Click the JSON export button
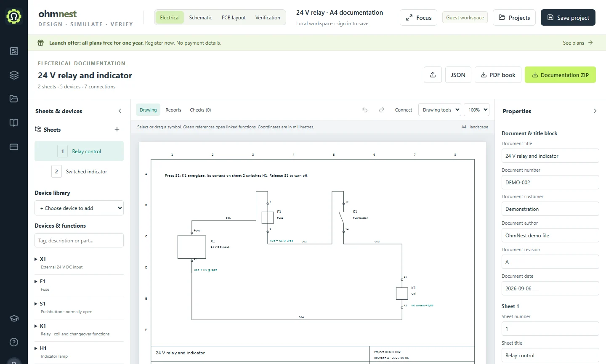 click(x=458, y=75)
